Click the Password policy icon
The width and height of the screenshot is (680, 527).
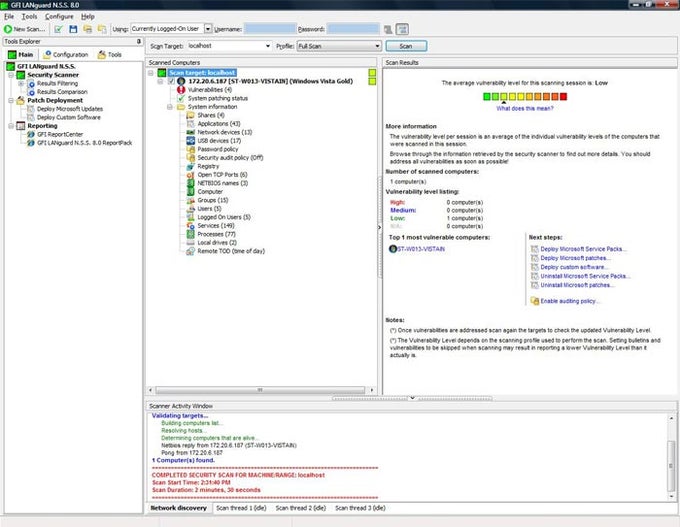(x=190, y=149)
